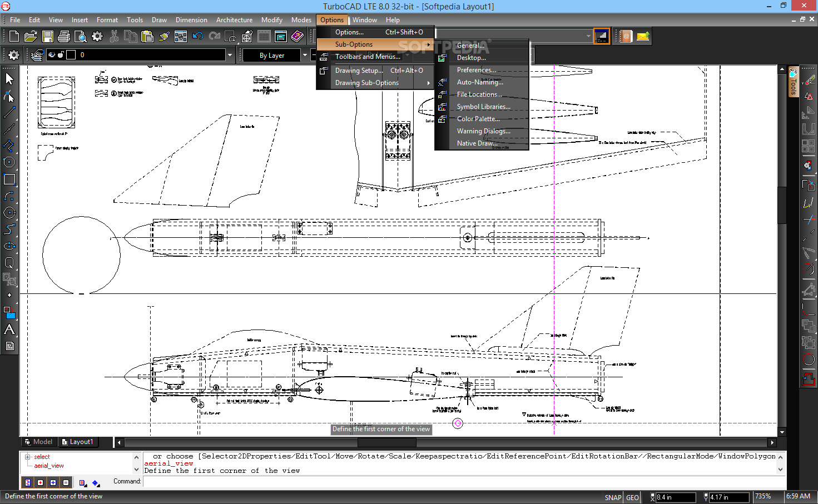The image size is (818, 504).
Task: Open the layer selection dropdown arrow
Action: (x=230, y=55)
